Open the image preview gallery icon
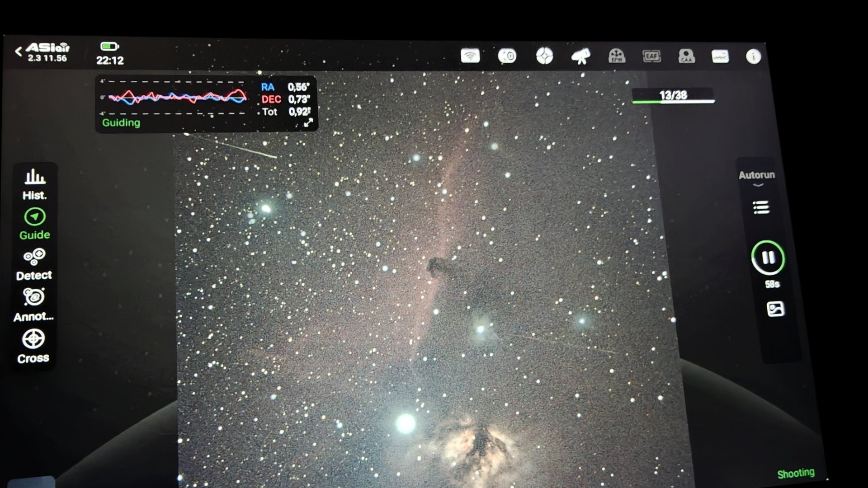The width and height of the screenshot is (868, 488). click(775, 309)
